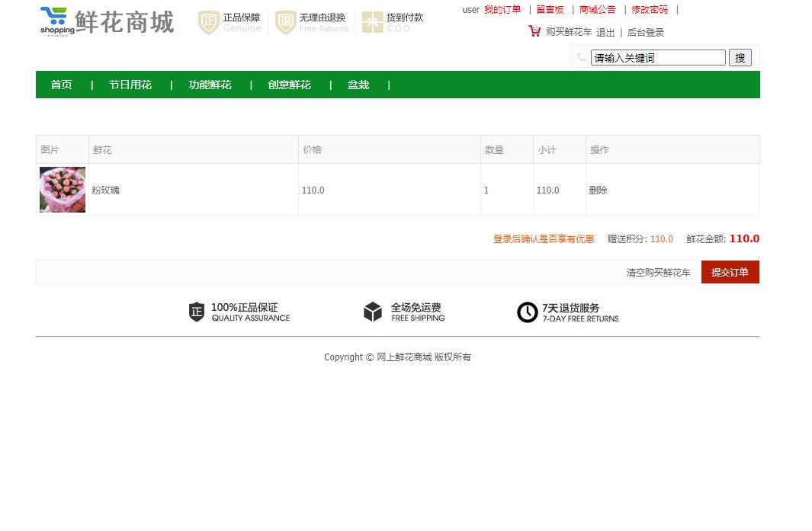Screen dimensions: 812x531
Task: Click the 全场免运费 free shipping box icon
Action: pos(373,312)
